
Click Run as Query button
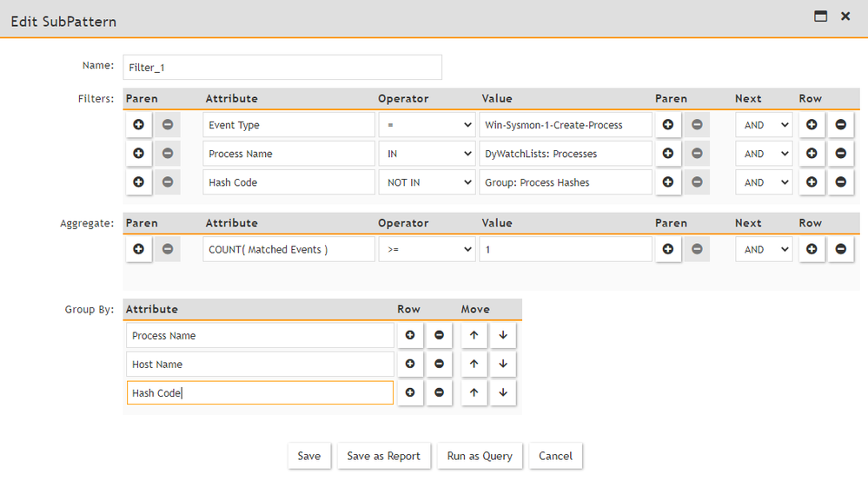pos(480,456)
